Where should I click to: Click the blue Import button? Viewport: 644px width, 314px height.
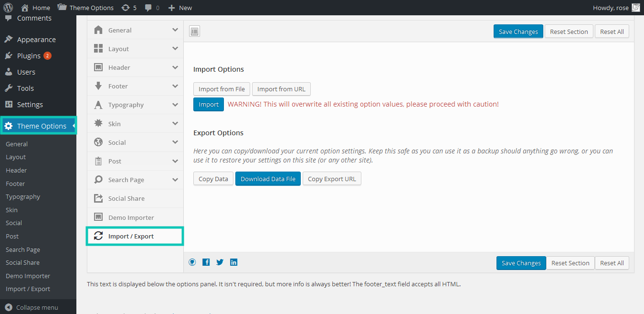coord(209,104)
